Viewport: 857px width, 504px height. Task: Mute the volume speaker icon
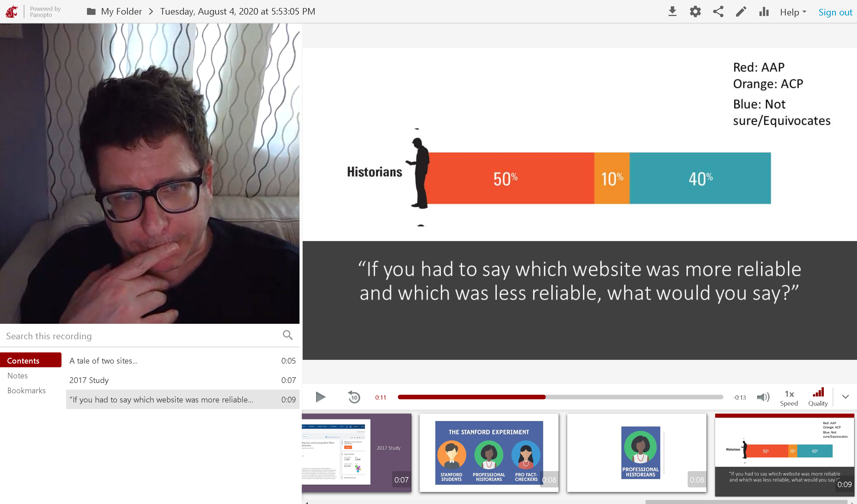point(763,397)
